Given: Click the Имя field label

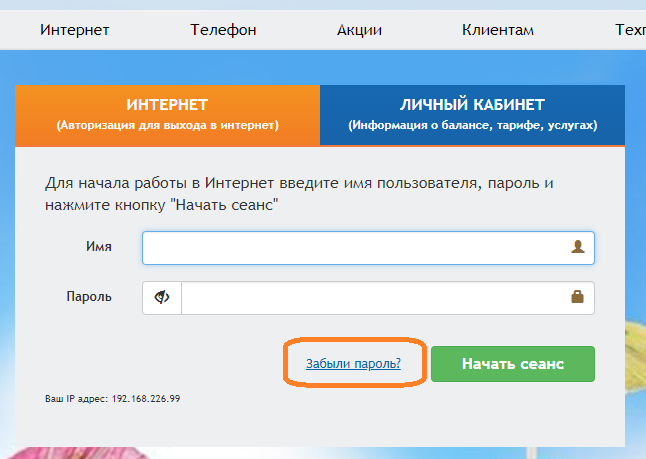Looking at the screenshot, I should click(99, 246).
